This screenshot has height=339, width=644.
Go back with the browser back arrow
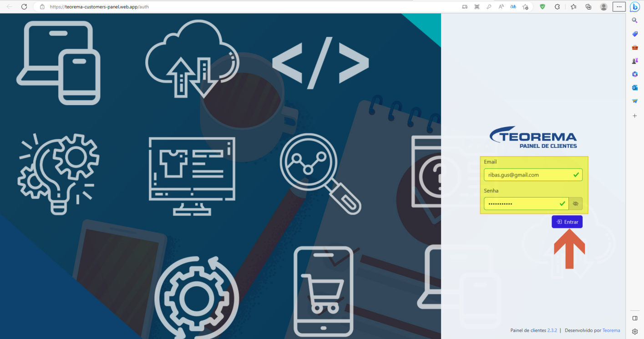[9, 7]
